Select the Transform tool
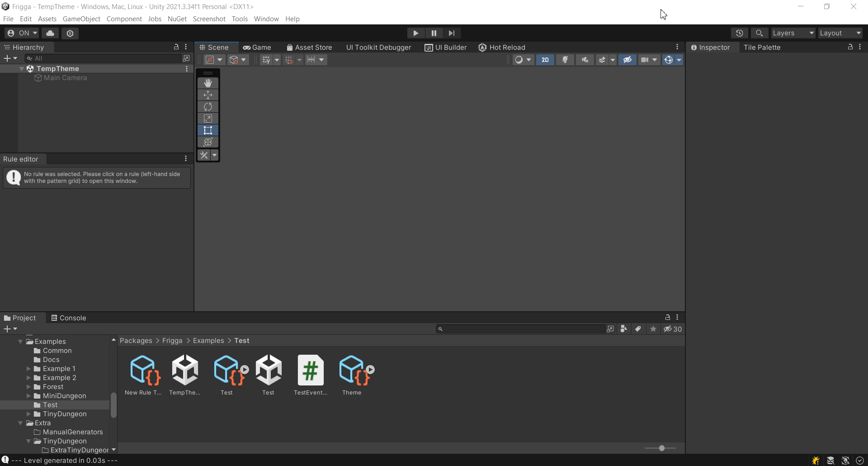This screenshot has width=868, height=466. (x=208, y=142)
